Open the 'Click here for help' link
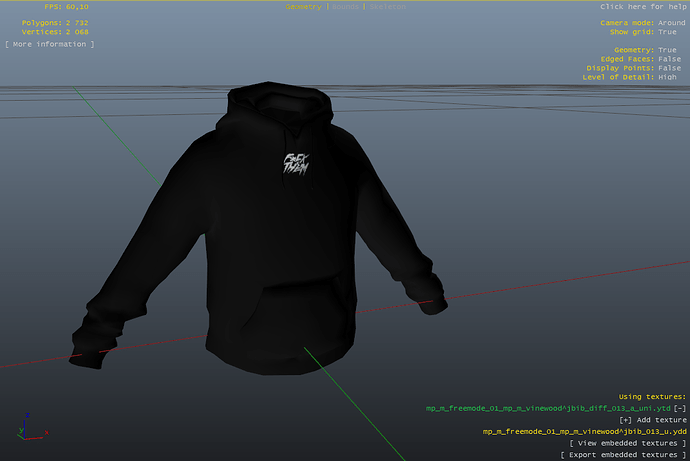Image resolution: width=690 pixels, height=461 pixels. coord(643,7)
